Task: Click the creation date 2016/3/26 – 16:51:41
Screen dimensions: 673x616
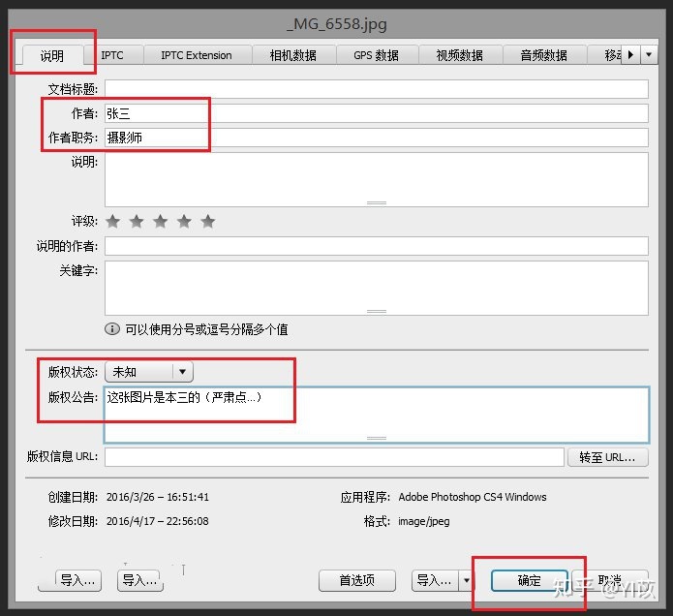Action: (158, 497)
